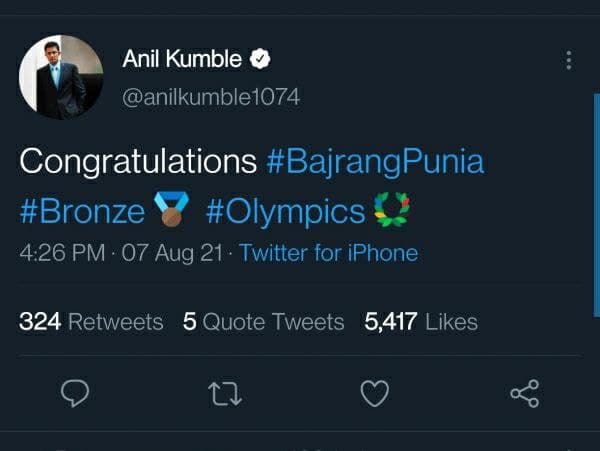The image size is (600, 451).
Task: Click the verified badge next to name
Action: point(260,60)
